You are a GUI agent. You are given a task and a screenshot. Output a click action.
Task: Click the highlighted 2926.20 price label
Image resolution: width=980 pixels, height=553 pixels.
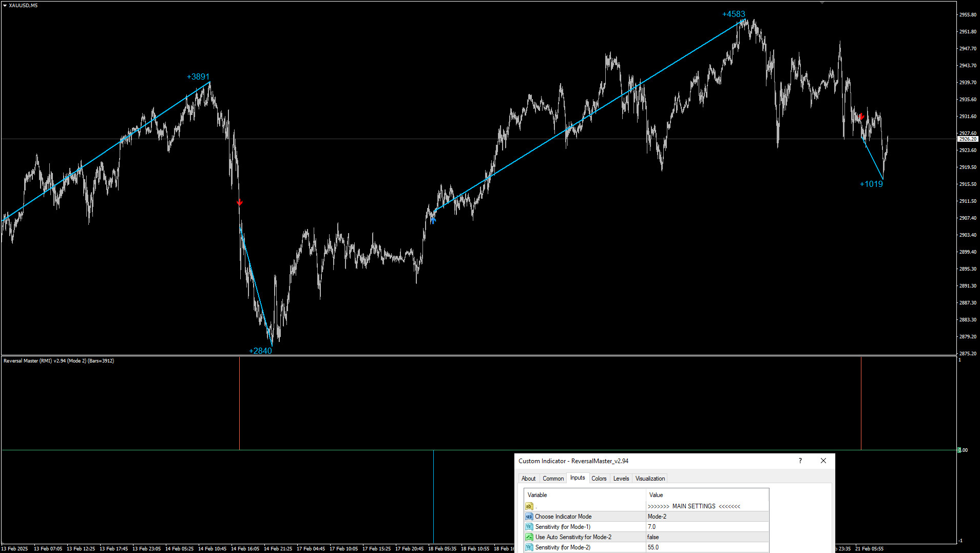(967, 139)
